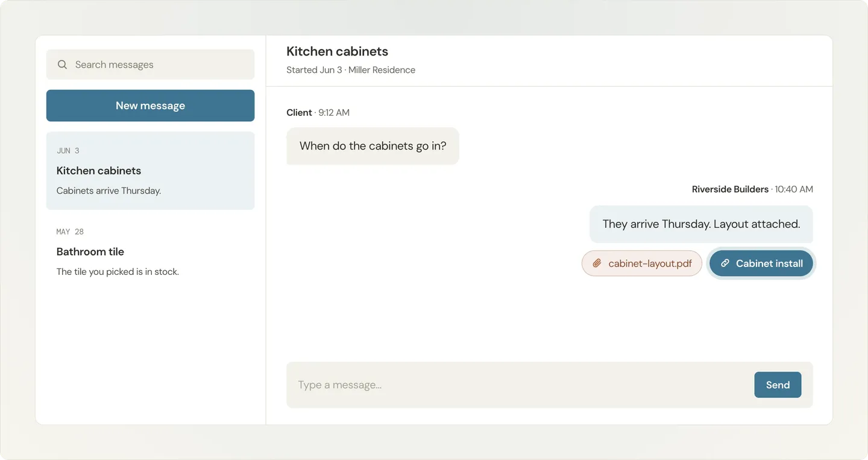Click the Client sender name at 9:12 AM

click(299, 113)
